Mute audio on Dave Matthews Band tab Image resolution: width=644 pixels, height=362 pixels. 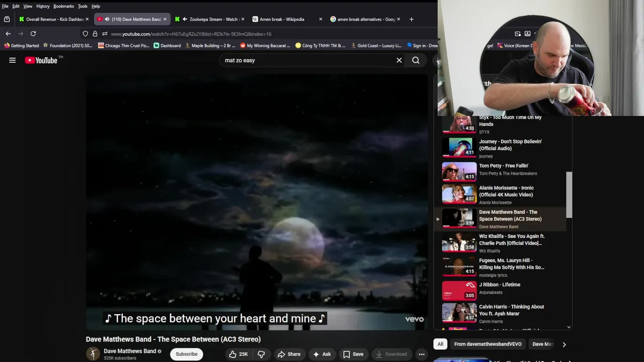[x=107, y=19]
